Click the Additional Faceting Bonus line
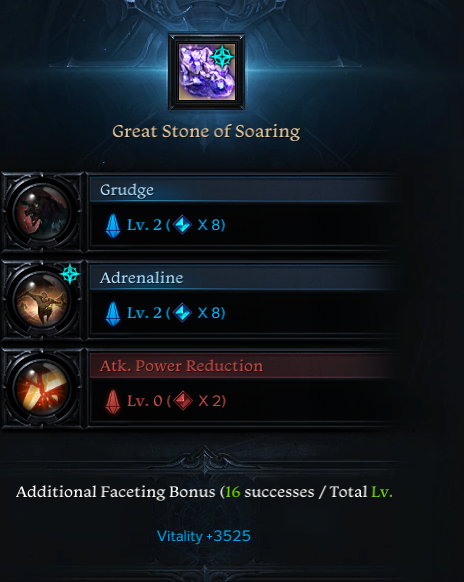464x582 pixels. pyautogui.click(x=204, y=492)
